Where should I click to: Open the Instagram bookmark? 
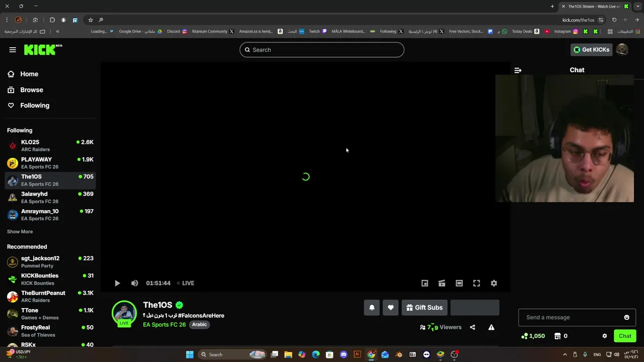[x=566, y=31]
